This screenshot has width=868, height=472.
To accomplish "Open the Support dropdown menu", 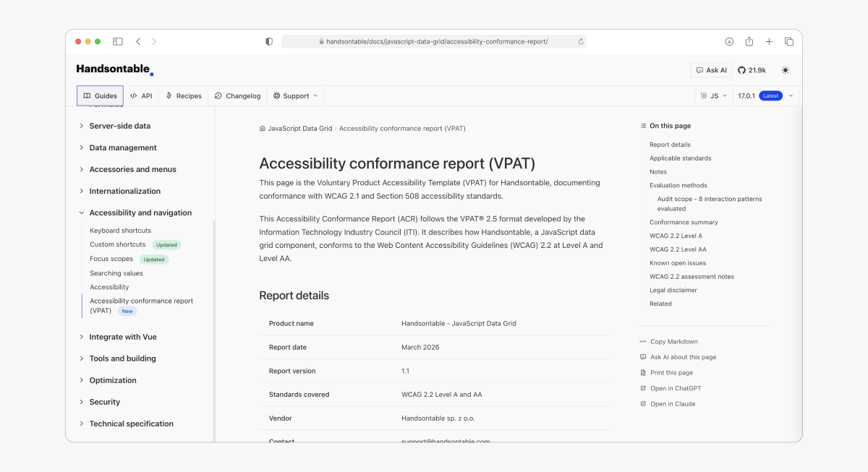I will click(295, 95).
